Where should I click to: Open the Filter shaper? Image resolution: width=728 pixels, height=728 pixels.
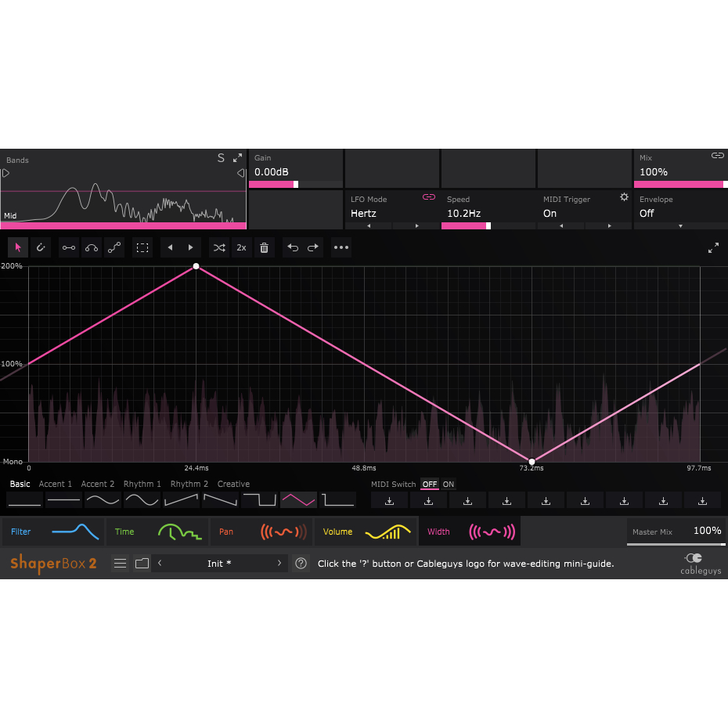[x=52, y=532]
